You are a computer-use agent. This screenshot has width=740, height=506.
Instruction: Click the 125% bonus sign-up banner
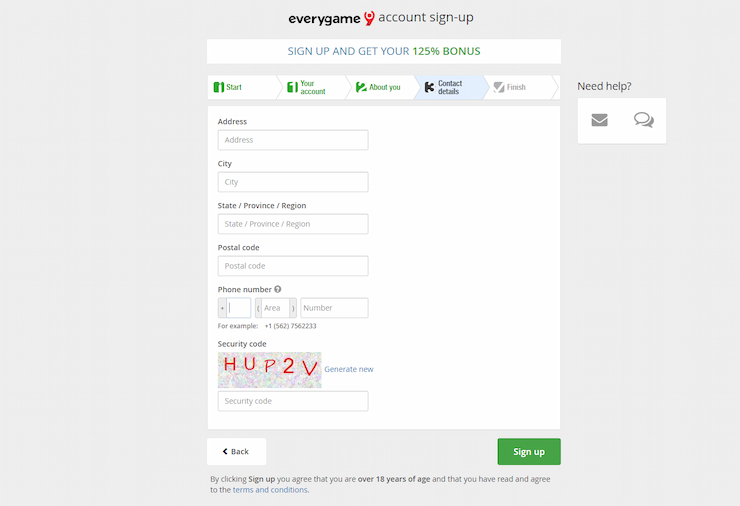(384, 51)
